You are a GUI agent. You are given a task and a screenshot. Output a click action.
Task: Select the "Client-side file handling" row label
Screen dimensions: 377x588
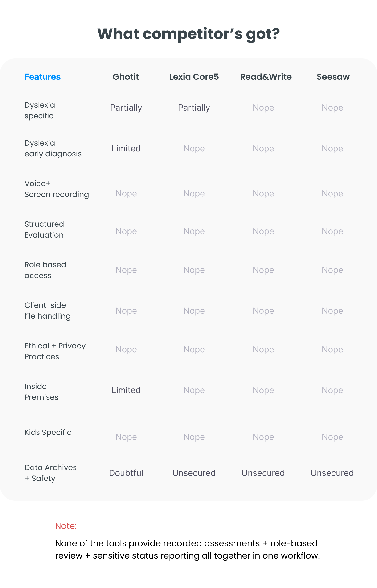48,310
